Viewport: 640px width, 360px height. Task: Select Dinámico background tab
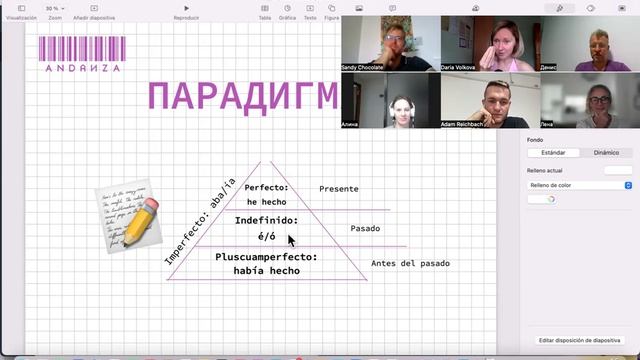tap(606, 153)
